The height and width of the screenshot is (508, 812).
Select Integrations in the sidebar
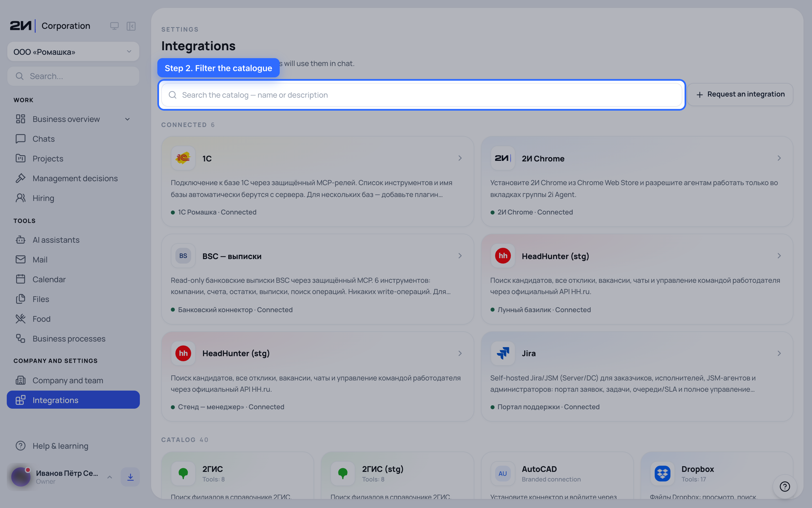coord(73,400)
